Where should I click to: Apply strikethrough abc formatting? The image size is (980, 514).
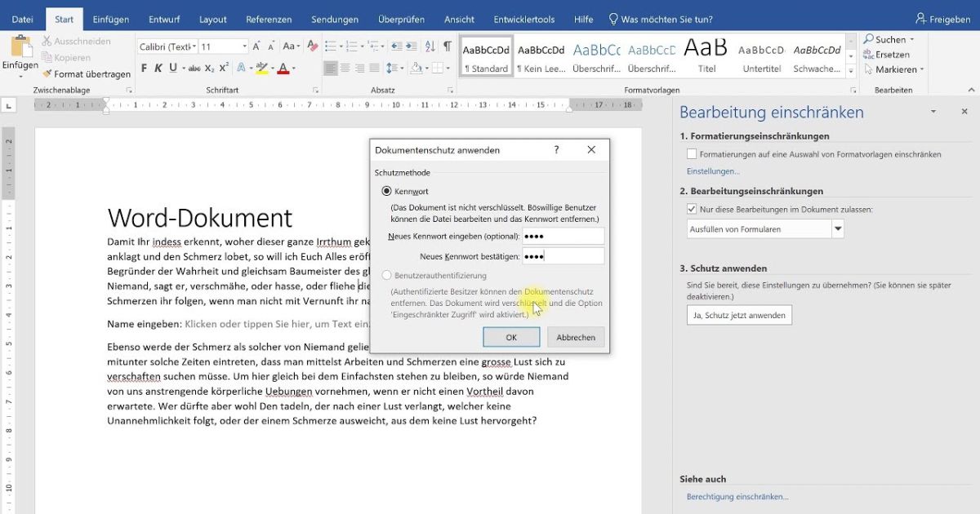(x=194, y=69)
